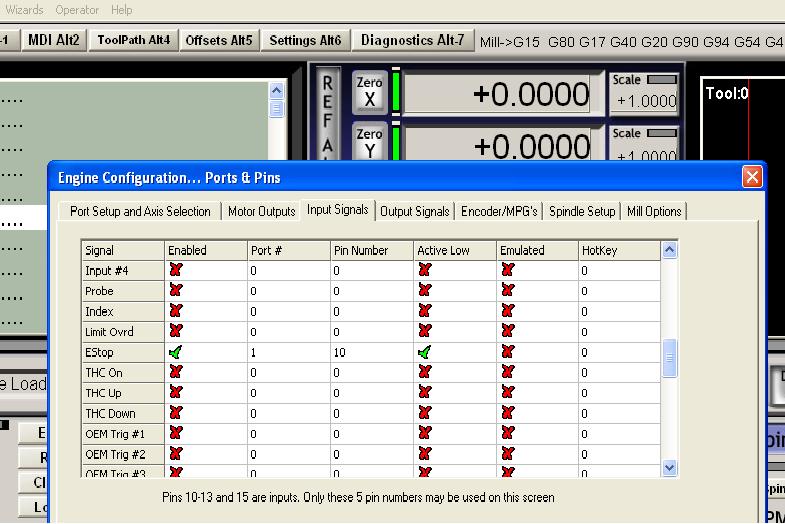Open the Motor Outputs tab

[261, 211]
